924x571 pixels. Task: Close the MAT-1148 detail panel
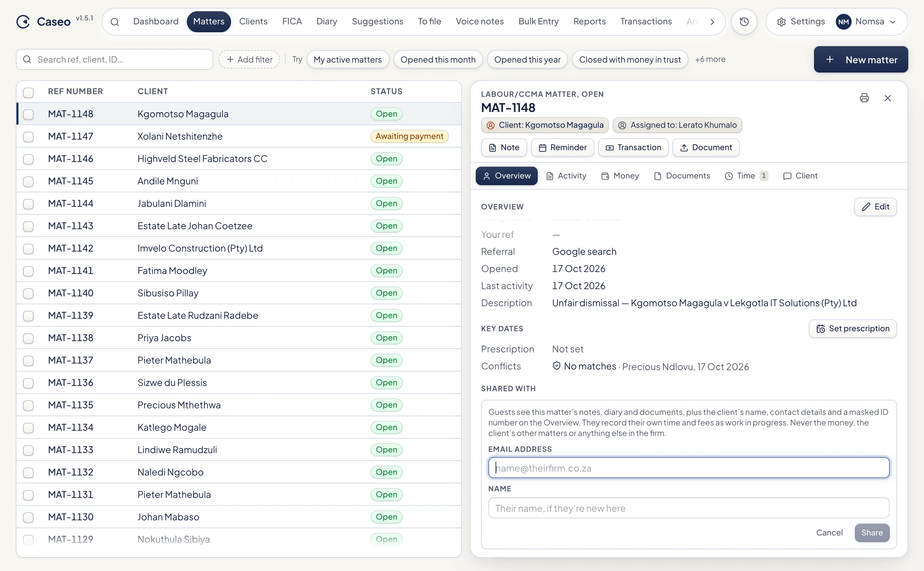(887, 98)
